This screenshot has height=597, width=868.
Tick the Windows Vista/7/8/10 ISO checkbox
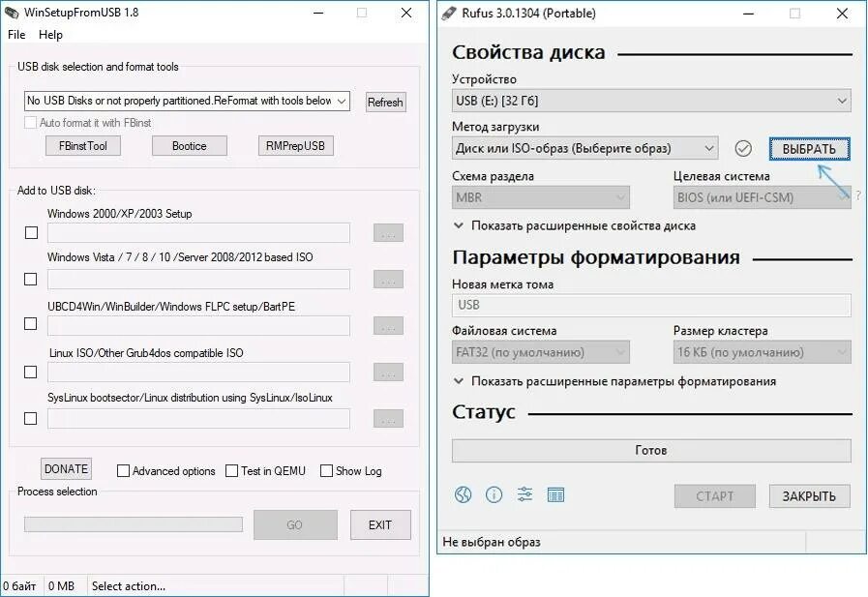(x=31, y=279)
